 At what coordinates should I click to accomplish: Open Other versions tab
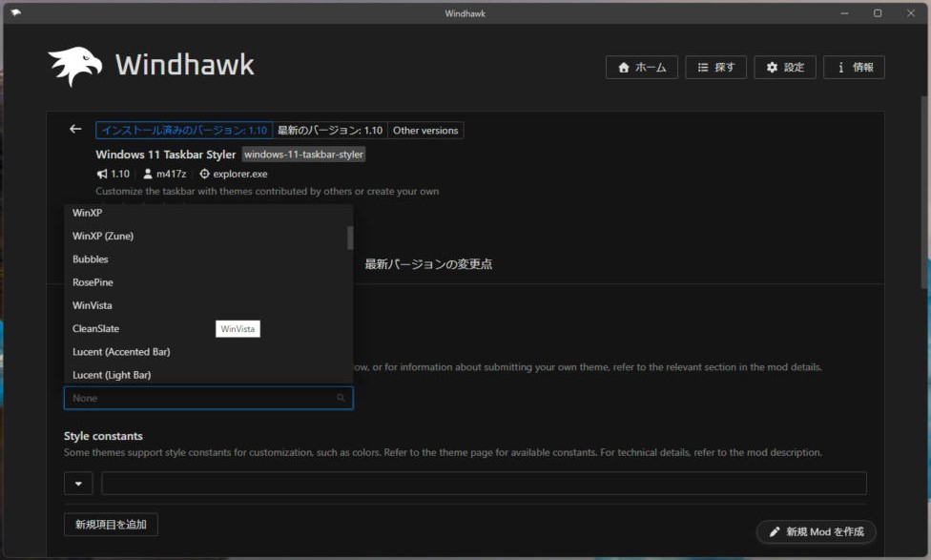(425, 130)
